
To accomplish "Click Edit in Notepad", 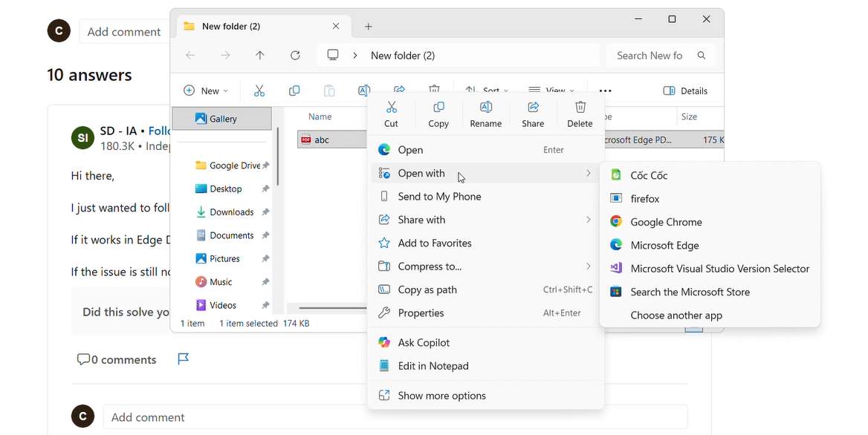I will point(485,366).
